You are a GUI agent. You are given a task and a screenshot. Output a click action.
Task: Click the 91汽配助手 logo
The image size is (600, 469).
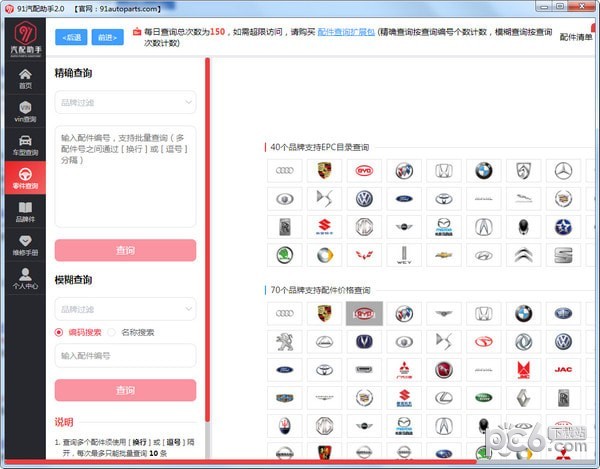point(26,38)
